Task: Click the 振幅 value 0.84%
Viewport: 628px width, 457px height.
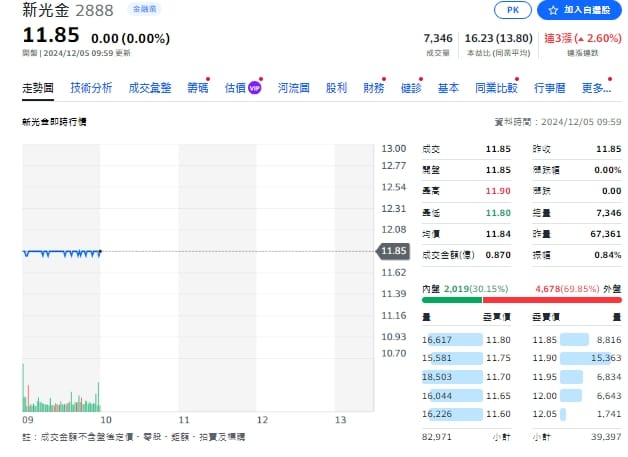Action: tap(608, 255)
